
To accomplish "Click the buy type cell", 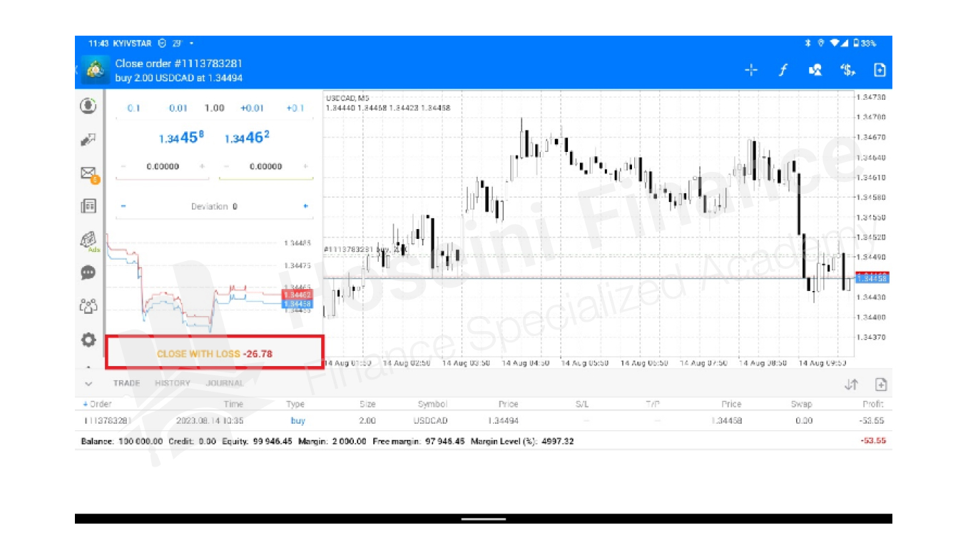I will 297,421.
